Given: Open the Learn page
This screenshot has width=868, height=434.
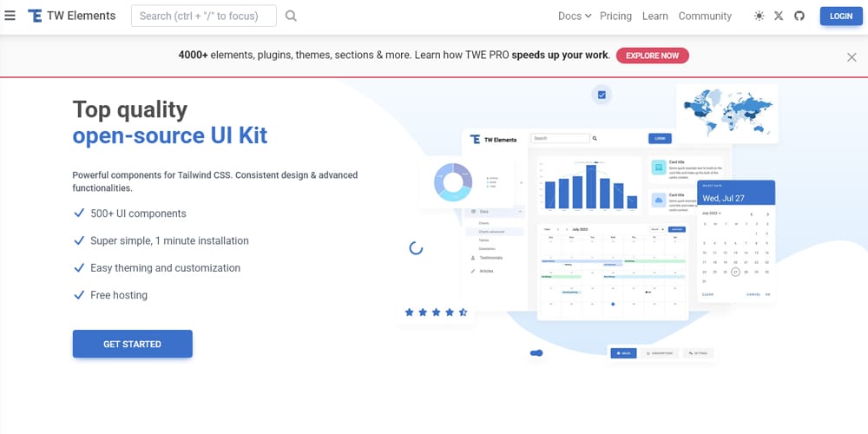Looking at the screenshot, I should [x=654, y=16].
